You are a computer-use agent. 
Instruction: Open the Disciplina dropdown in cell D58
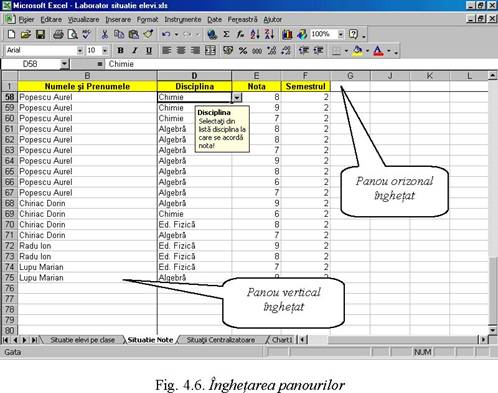click(237, 97)
